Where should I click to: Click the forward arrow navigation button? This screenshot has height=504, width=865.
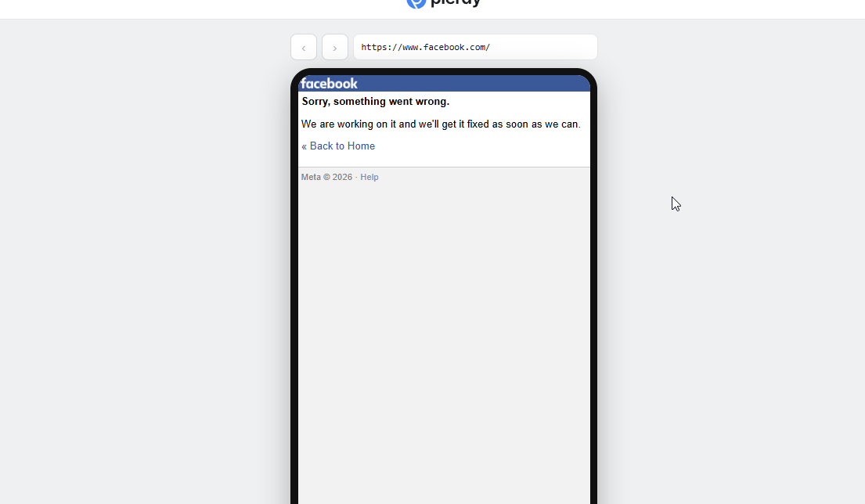335,48
